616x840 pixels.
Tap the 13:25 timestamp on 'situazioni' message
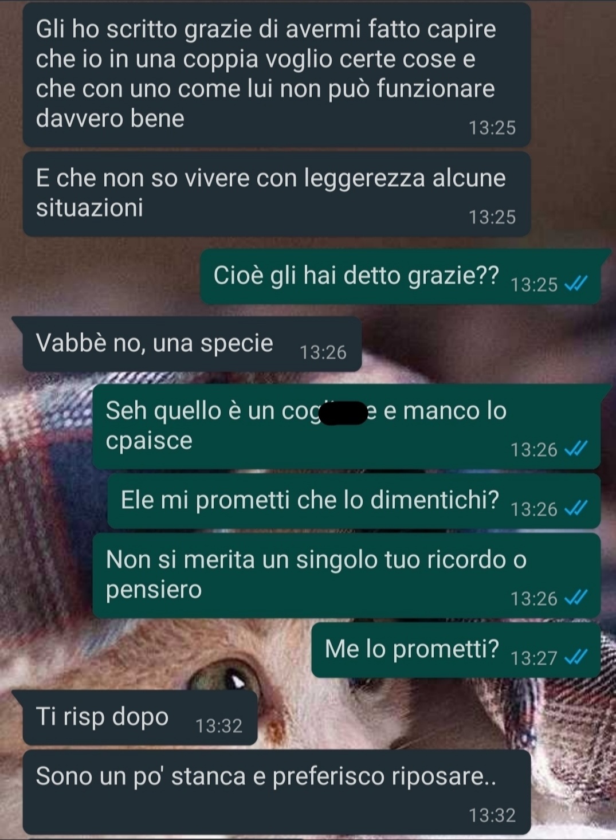492,217
